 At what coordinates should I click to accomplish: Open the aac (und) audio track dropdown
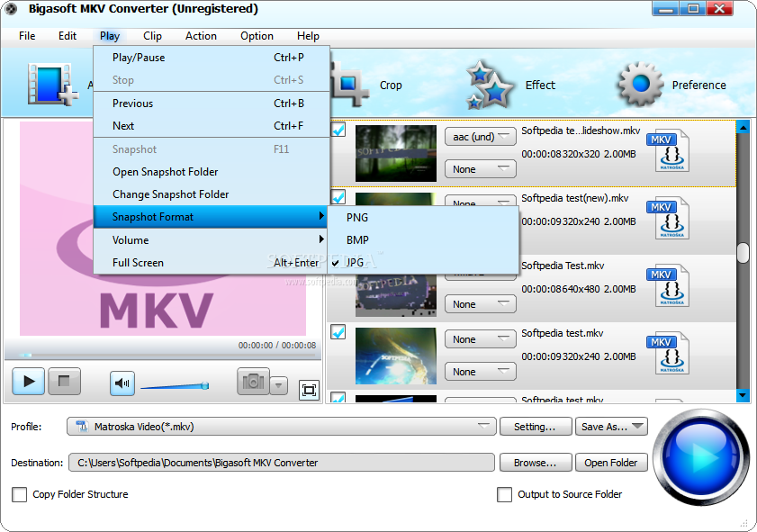(x=481, y=137)
